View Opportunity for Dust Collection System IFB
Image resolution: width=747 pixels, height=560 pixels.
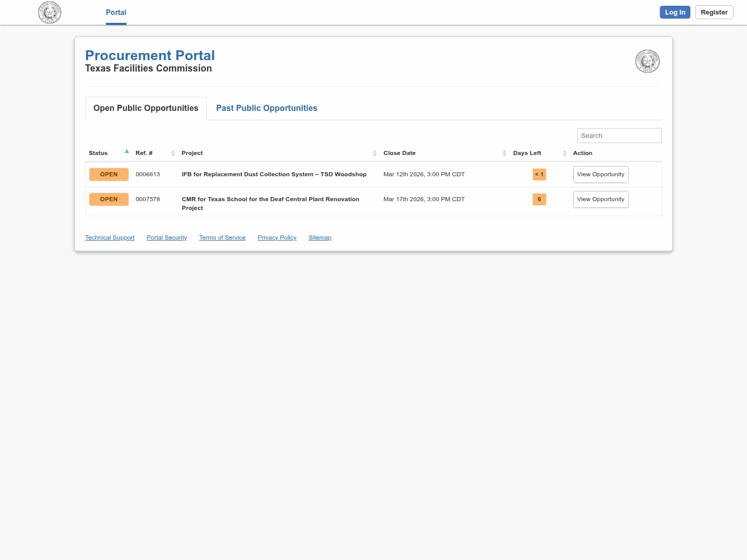(600, 174)
